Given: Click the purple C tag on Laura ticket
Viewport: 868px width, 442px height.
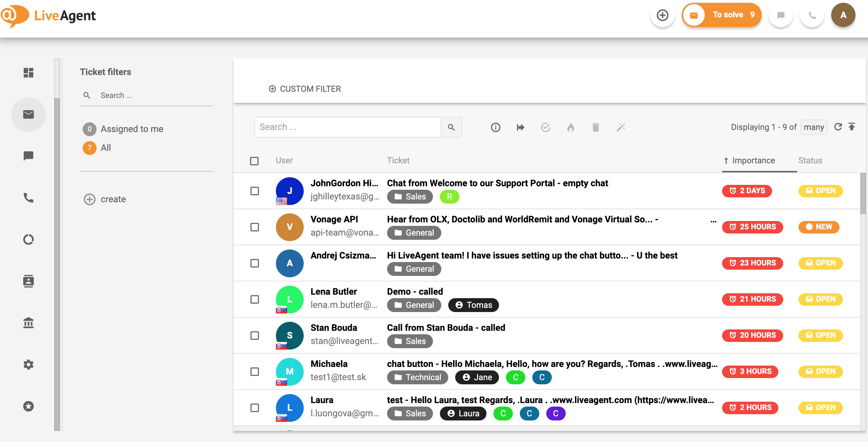Looking at the screenshot, I should (556, 414).
